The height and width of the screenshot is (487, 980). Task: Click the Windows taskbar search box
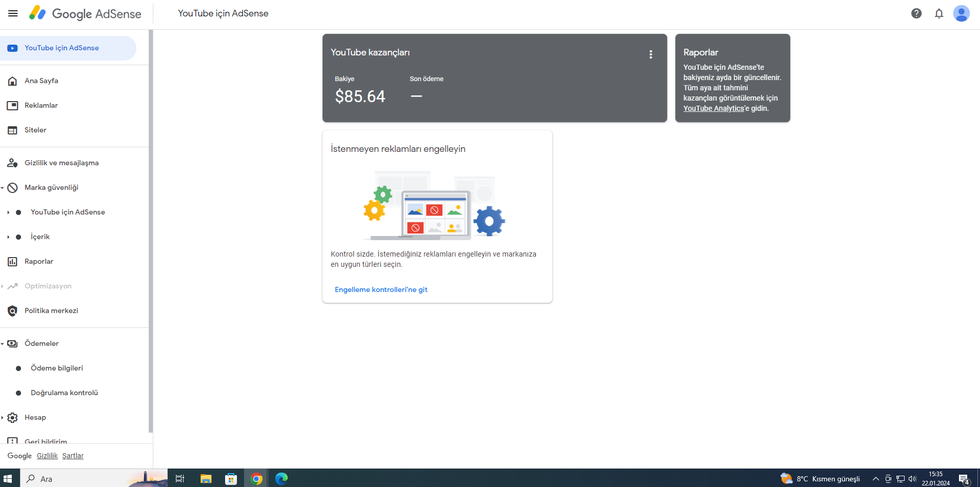[x=94, y=479]
